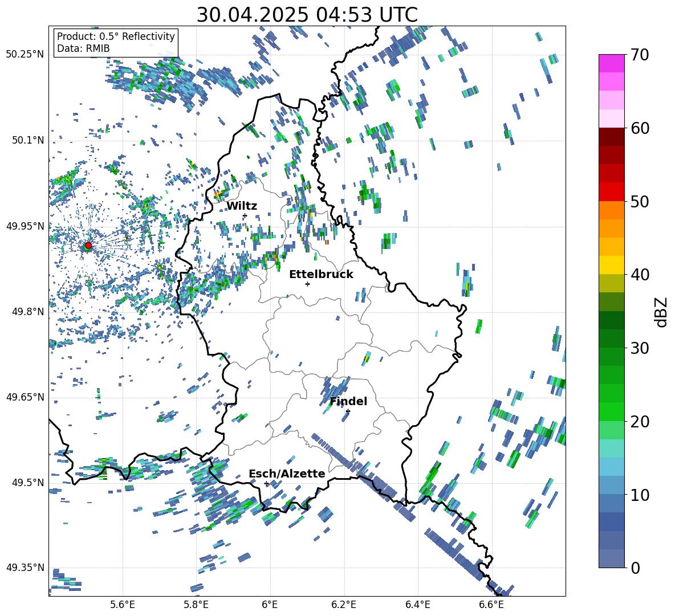Click the 49.95°N latitude label
The image size is (675, 616).
point(25,226)
